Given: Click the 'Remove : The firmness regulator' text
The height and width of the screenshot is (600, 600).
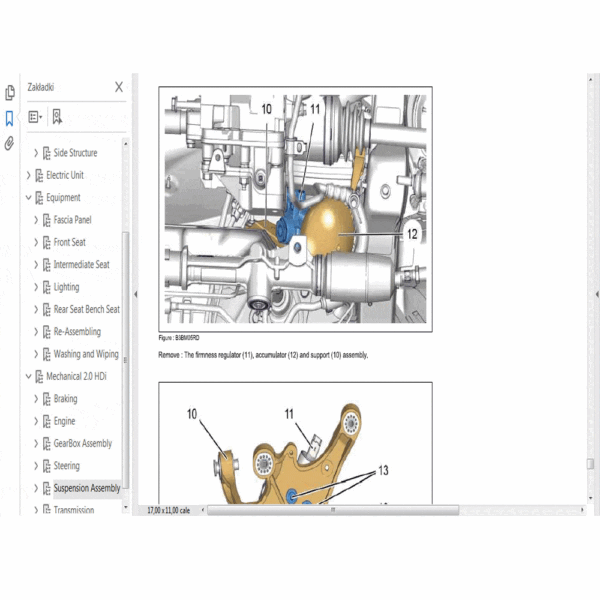Looking at the screenshot, I should pyautogui.click(x=263, y=355).
